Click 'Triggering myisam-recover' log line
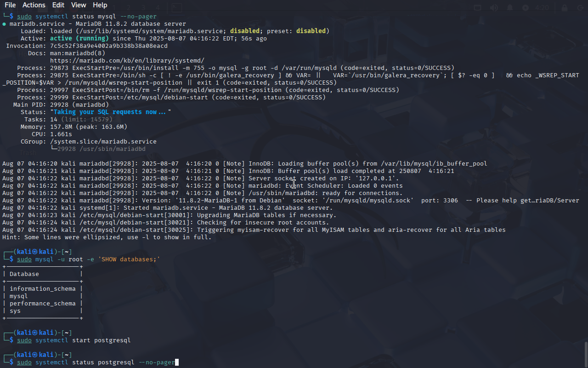The width and height of the screenshot is (588, 368). 254,230
